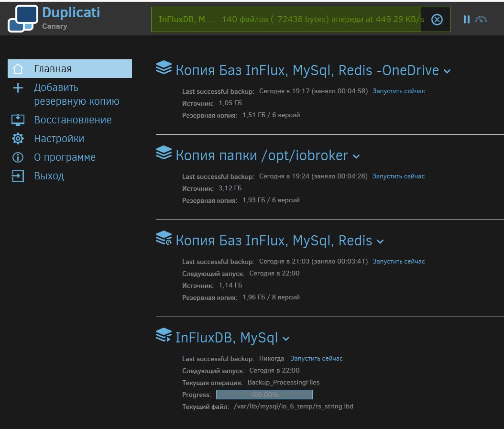Image resolution: width=504 pixels, height=429 pixels.
Task: Open InFluxDB, MySql job title
Action: [227, 338]
